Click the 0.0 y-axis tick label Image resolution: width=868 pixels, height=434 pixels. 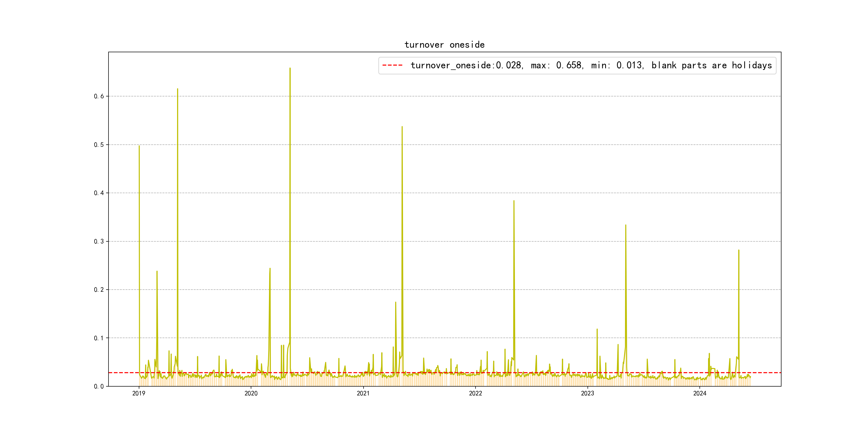click(99, 387)
